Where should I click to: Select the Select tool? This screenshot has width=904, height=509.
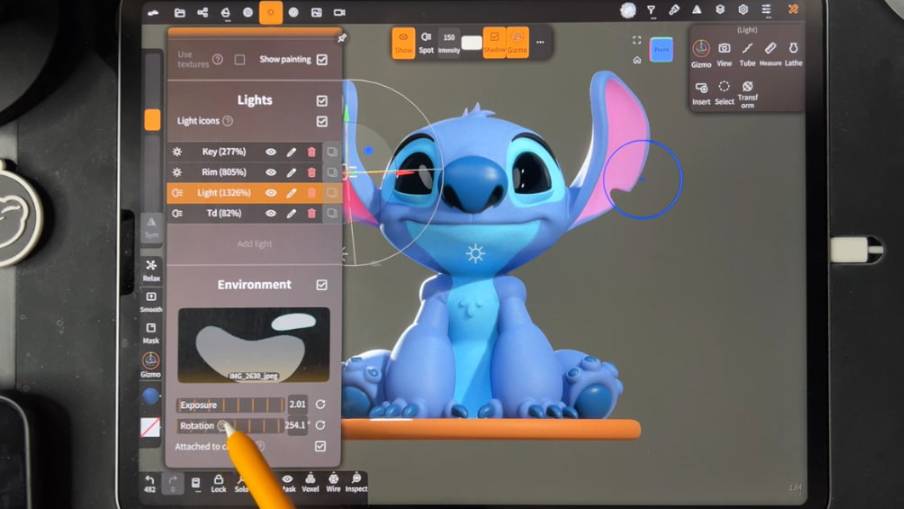(x=724, y=93)
